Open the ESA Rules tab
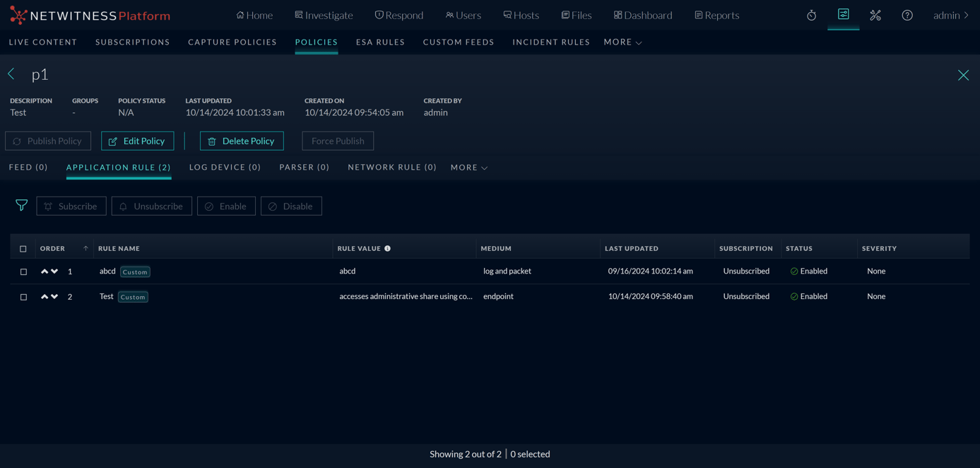The image size is (980, 468). point(380,42)
